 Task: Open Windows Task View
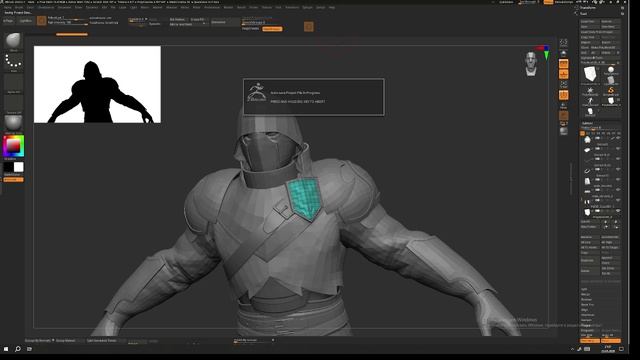[x=29, y=349]
